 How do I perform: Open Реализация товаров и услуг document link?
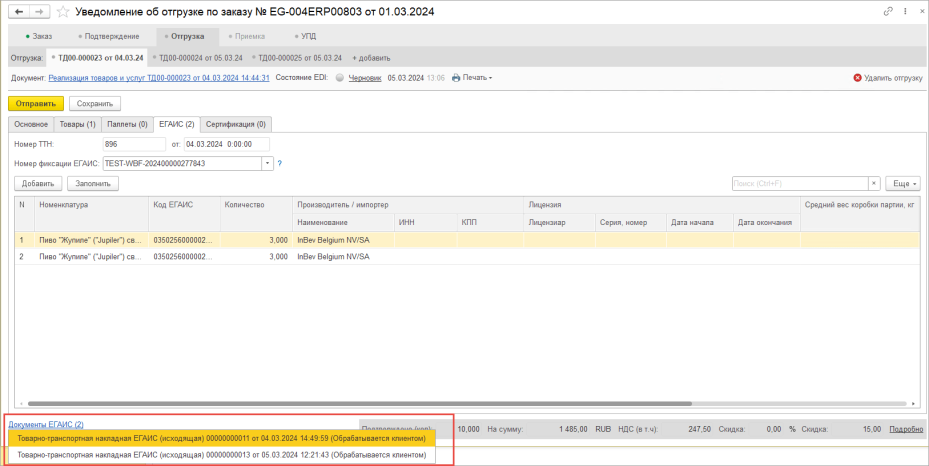click(159, 78)
